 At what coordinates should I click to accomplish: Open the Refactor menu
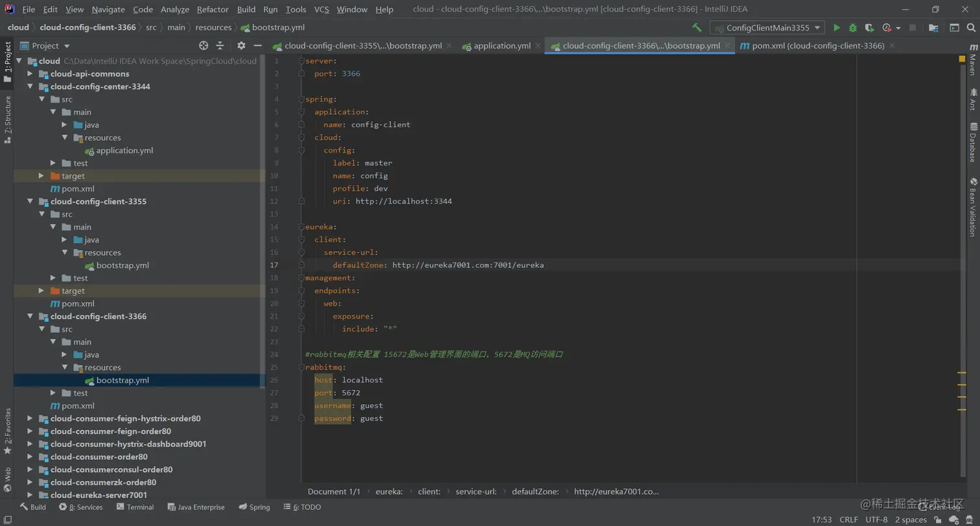[213, 10]
